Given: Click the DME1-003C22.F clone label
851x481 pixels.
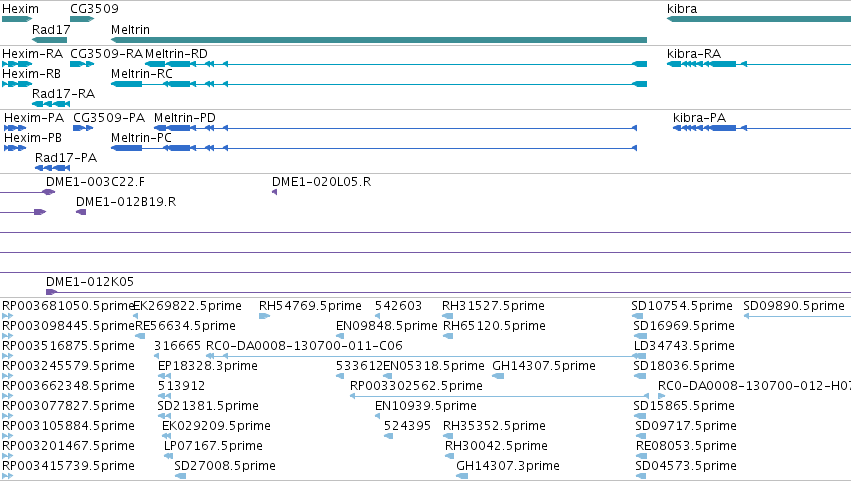Looking at the screenshot, I should point(95,182).
